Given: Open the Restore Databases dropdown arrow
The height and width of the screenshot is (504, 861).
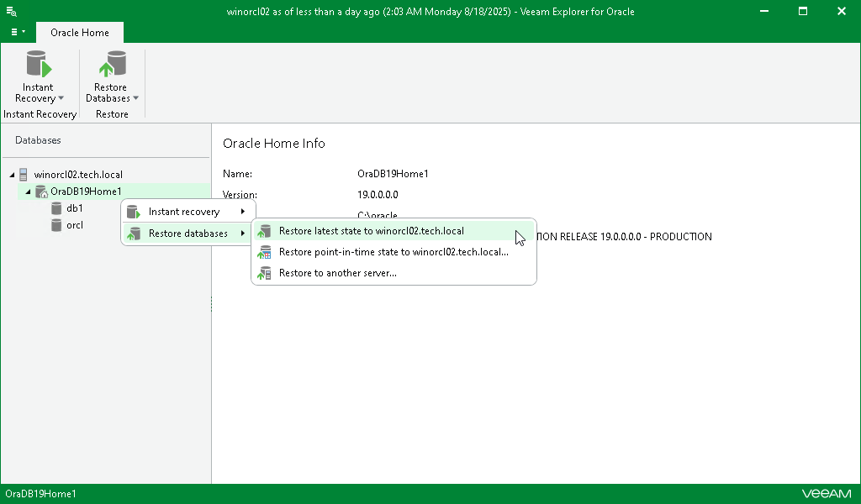Looking at the screenshot, I should tap(135, 98).
